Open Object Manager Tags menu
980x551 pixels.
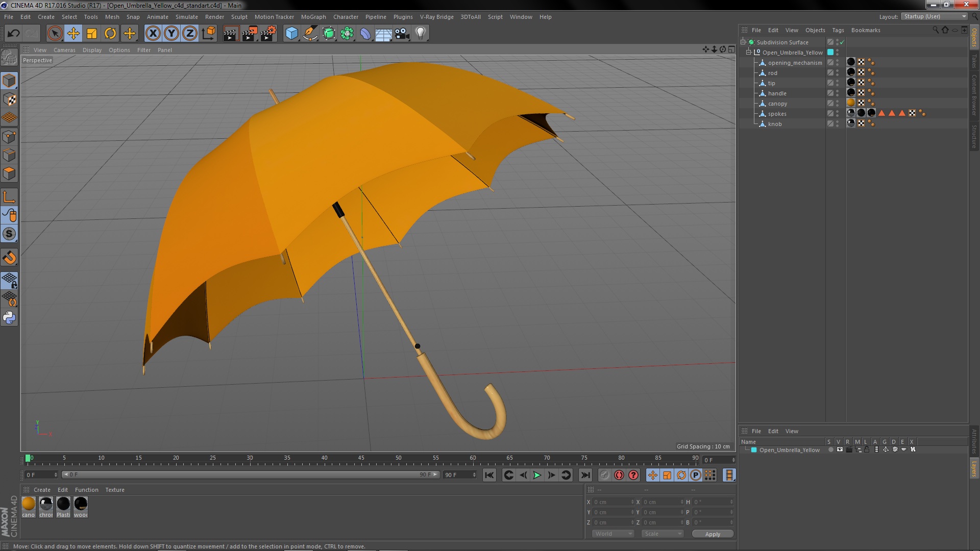(x=838, y=30)
